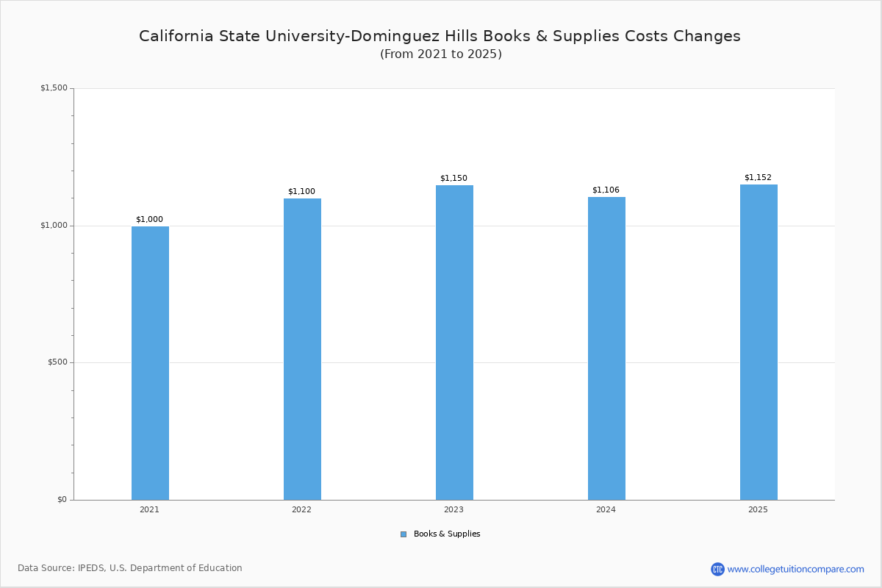Click the CTC logo icon
This screenshot has width=882, height=588.
click(717, 569)
